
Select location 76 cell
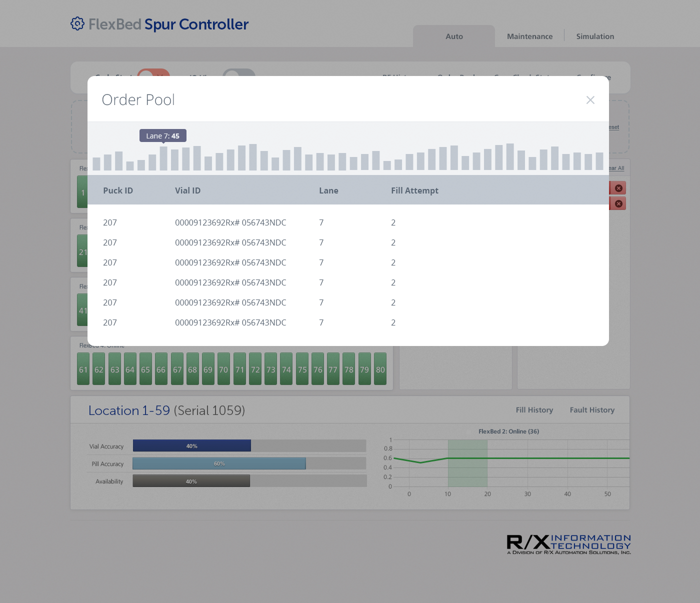[317, 369]
